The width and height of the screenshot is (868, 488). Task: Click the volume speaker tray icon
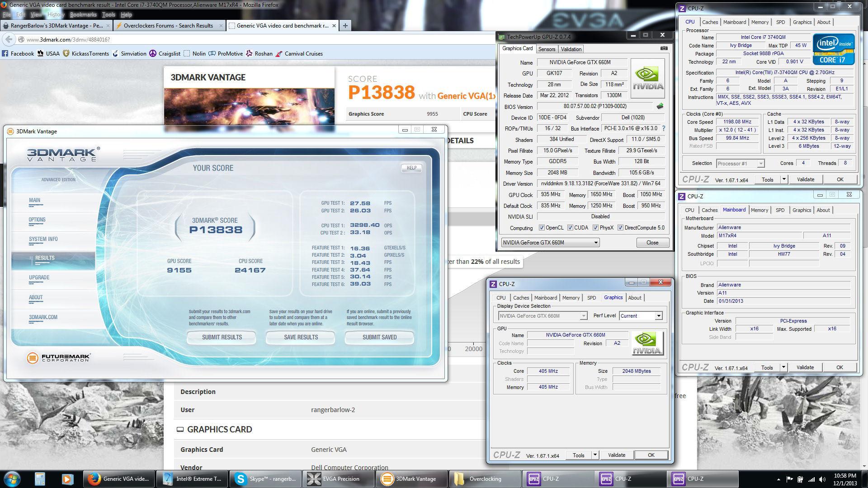click(823, 479)
